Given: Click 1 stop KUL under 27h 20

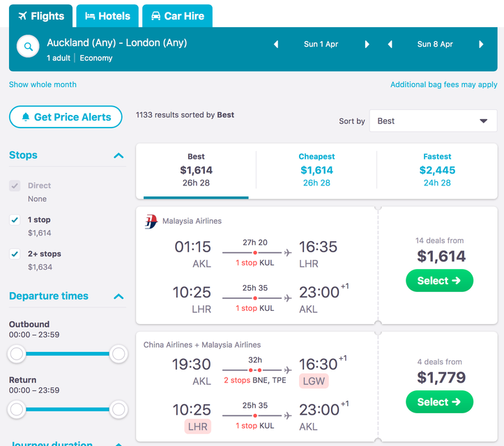Looking at the screenshot, I should [x=255, y=263].
